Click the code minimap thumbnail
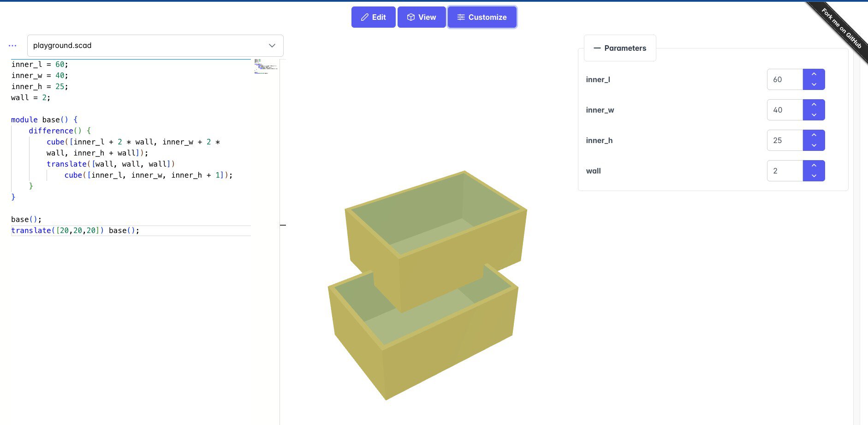This screenshot has width=868, height=425. click(266, 66)
